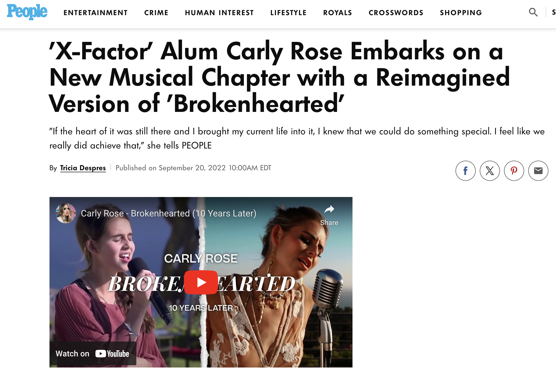The width and height of the screenshot is (556, 392).
Task: Share article on X
Action: click(490, 171)
